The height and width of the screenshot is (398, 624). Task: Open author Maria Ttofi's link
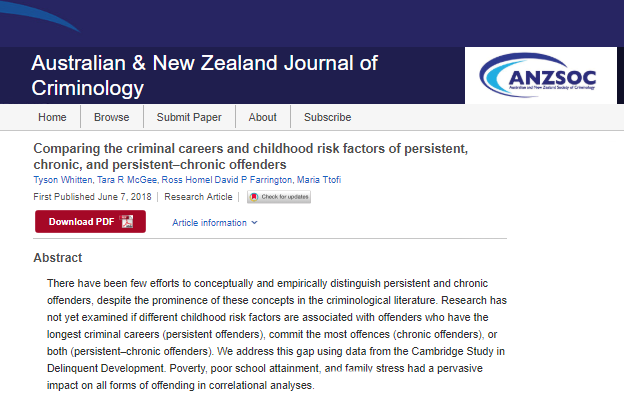pyautogui.click(x=319, y=179)
